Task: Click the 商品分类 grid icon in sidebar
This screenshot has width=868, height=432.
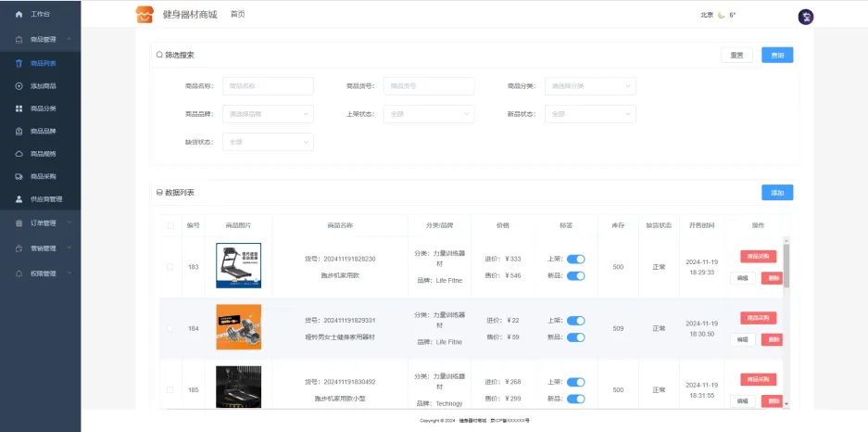Action: (19, 108)
